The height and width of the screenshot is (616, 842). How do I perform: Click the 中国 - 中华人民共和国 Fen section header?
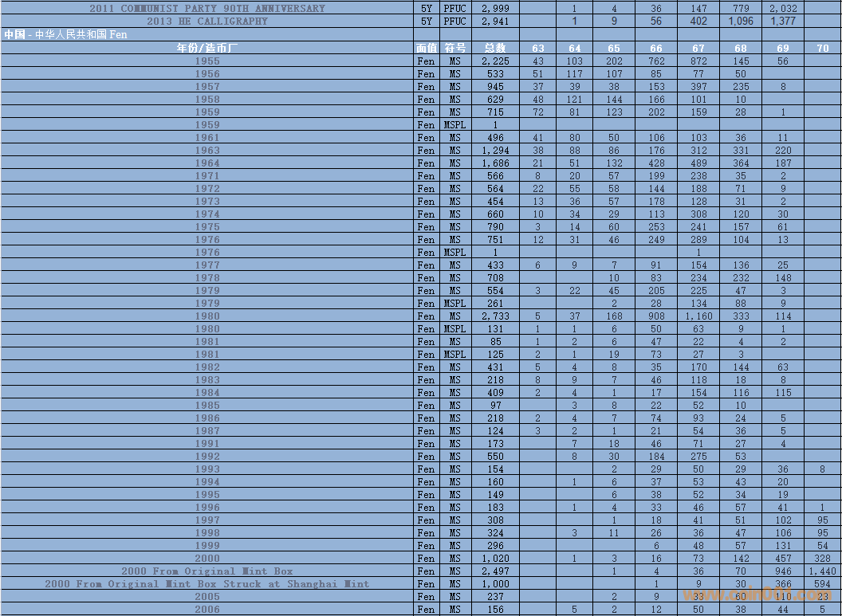pos(65,35)
